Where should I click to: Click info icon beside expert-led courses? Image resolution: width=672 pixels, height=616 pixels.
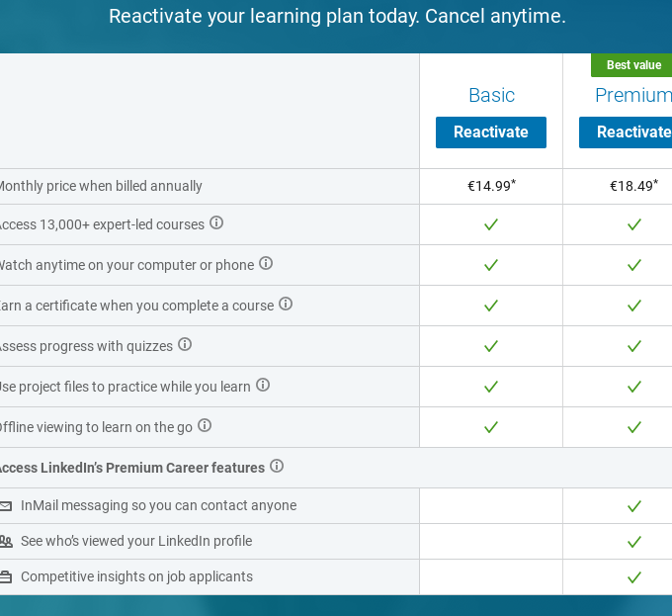(x=216, y=223)
